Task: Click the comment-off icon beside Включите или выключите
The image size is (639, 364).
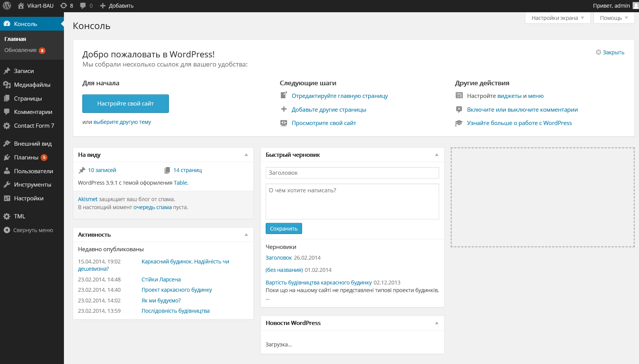Action: (459, 109)
